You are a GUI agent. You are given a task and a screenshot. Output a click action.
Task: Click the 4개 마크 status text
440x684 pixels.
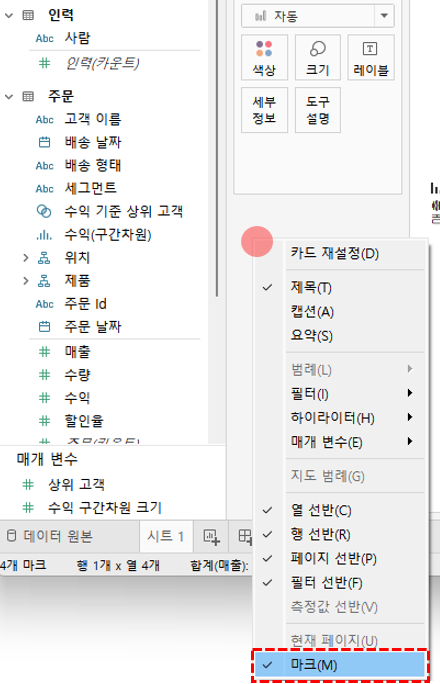coord(23,565)
